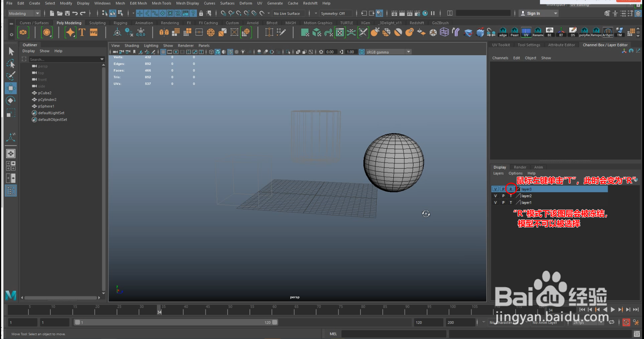Open the sRGB gamma view transform dropdown
Viewport: 644px width, 339px height.
coord(388,52)
